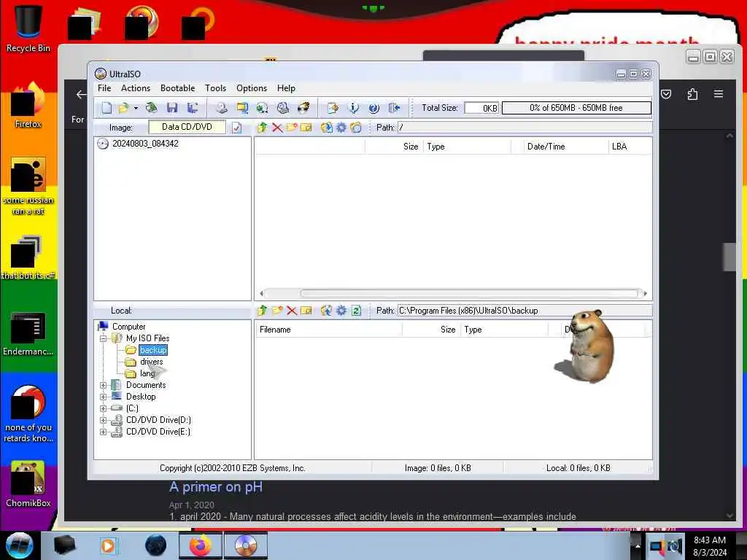Select the lang folder in tree
Screen dimensions: 747x560
pos(147,374)
